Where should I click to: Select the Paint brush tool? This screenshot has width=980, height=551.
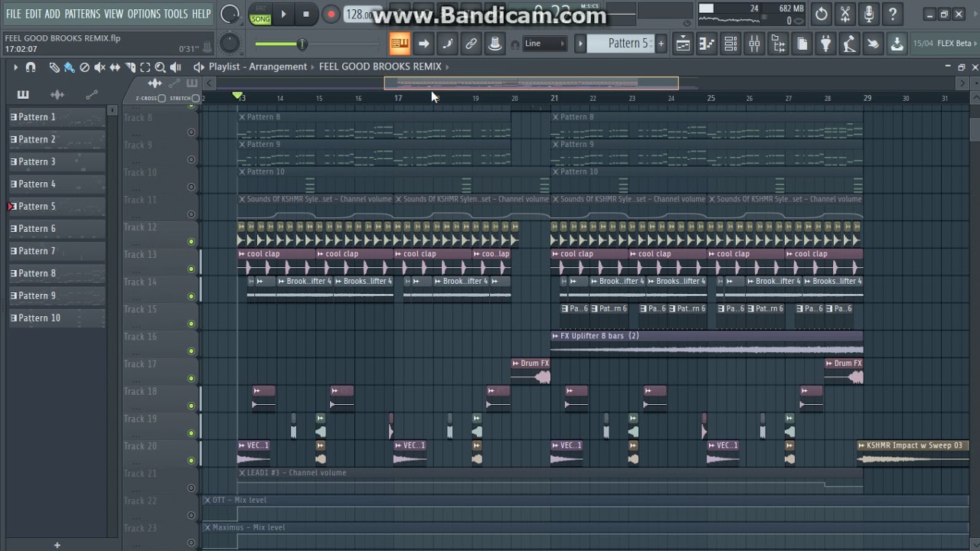(x=69, y=67)
